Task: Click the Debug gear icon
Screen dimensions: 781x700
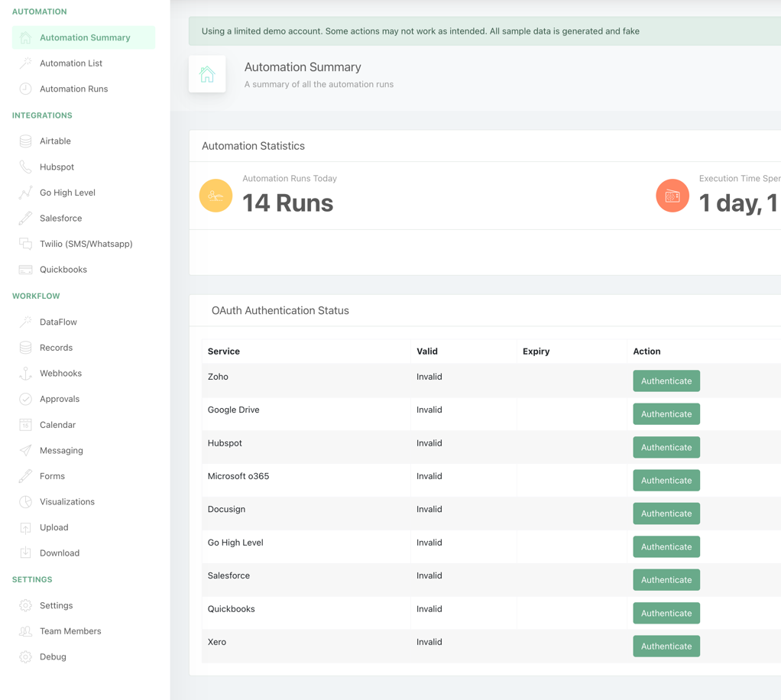Action: [x=25, y=657]
